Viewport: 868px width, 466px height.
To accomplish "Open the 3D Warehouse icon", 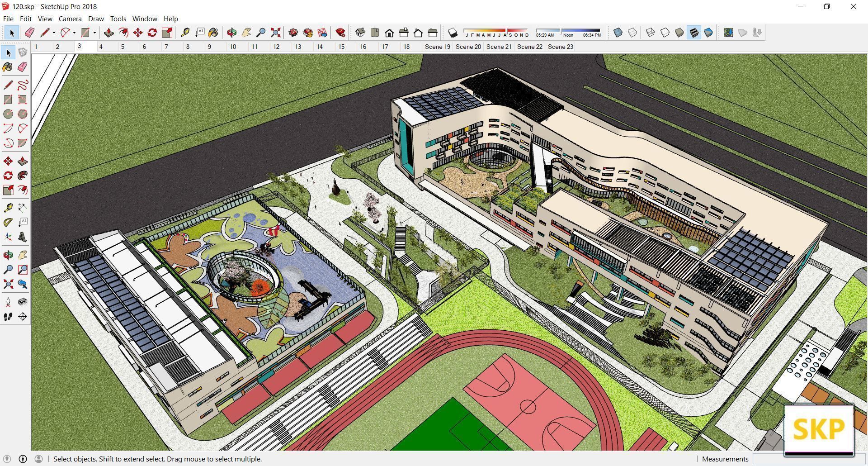I will [293, 33].
